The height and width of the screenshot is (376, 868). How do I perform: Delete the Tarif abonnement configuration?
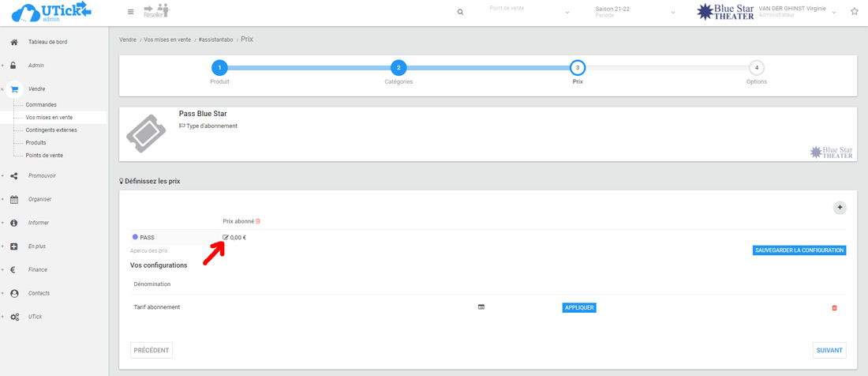click(834, 307)
